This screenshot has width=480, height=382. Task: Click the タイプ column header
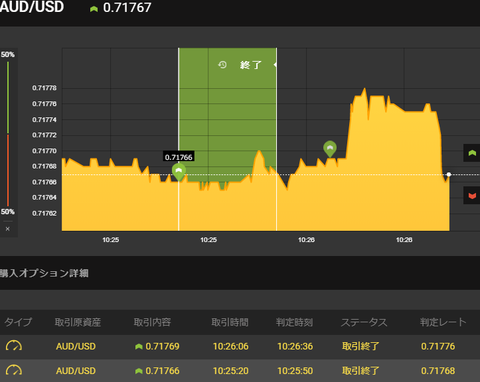pos(18,322)
